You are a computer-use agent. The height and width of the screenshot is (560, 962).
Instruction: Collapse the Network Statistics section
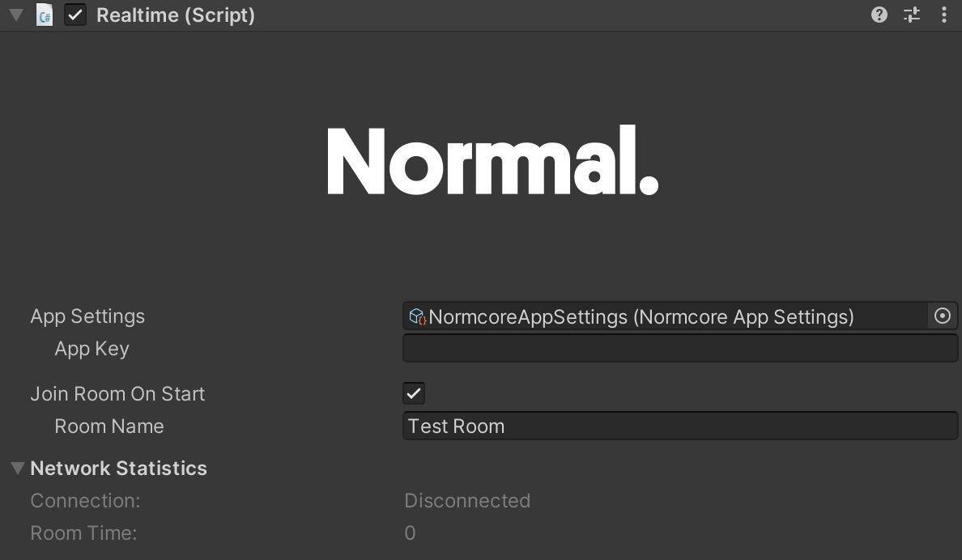pos(18,468)
